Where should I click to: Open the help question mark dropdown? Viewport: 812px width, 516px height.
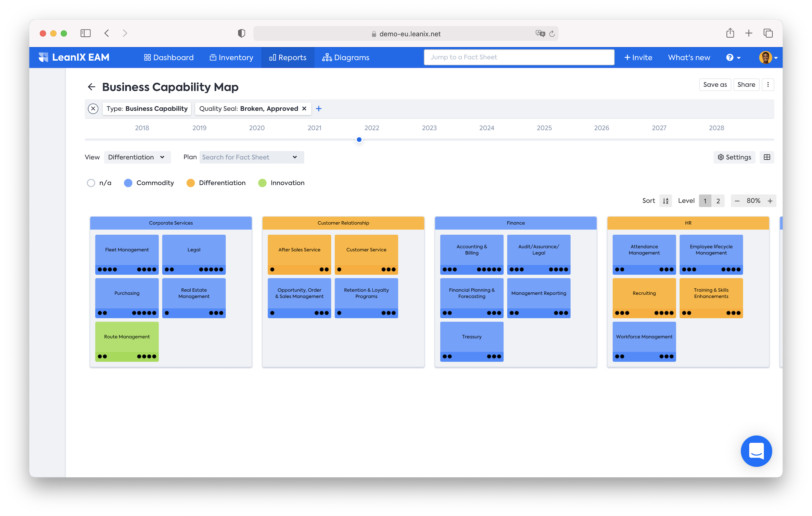pyautogui.click(x=733, y=58)
